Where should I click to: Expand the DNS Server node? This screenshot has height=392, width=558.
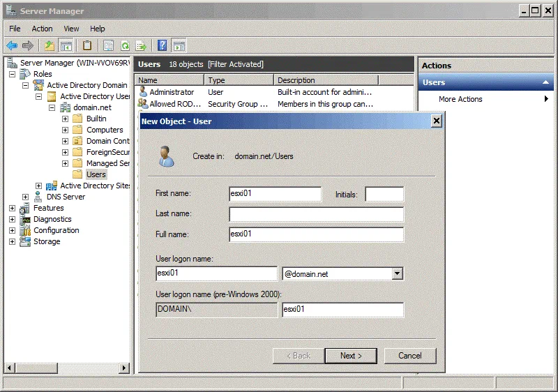pyautogui.click(x=26, y=197)
